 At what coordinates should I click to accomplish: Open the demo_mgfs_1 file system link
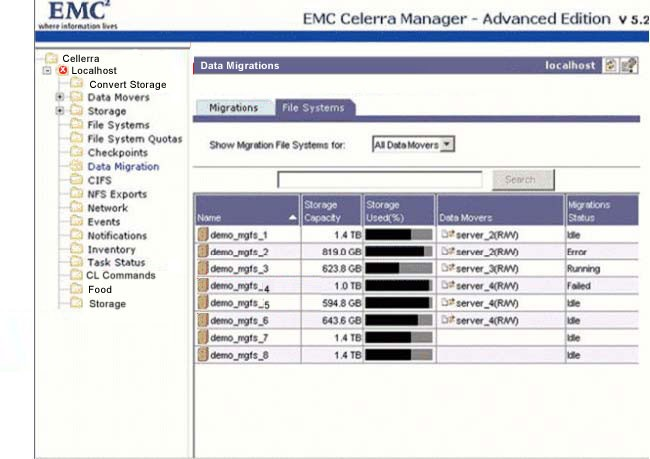(x=239, y=235)
